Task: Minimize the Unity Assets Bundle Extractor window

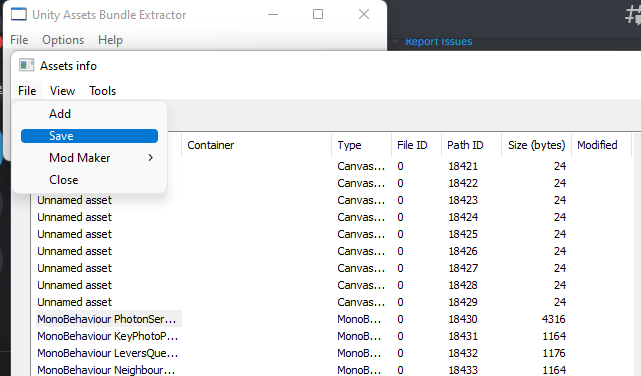Action: click(x=273, y=14)
